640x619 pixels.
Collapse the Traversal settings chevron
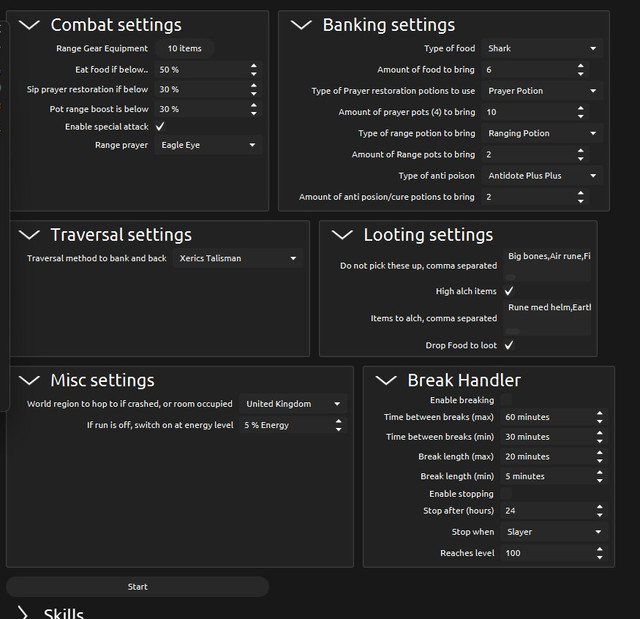point(29,235)
